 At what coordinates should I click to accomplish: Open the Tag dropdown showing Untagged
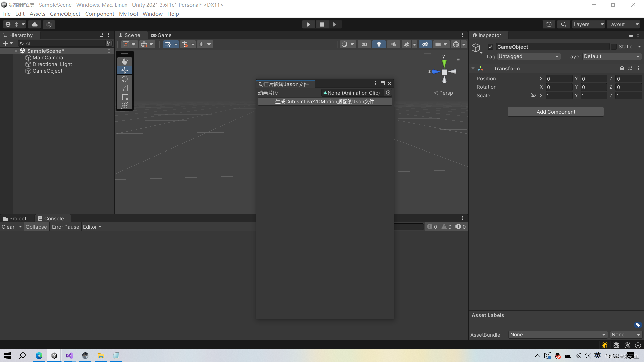(528, 56)
